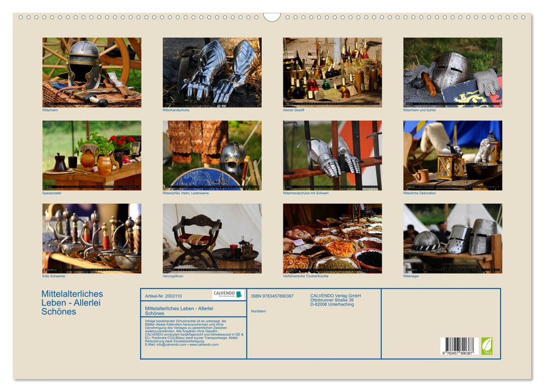Screen dimensions: 544x392
Task: Select the Allerlei Gesöff bottles photo
Action: tap(332, 72)
